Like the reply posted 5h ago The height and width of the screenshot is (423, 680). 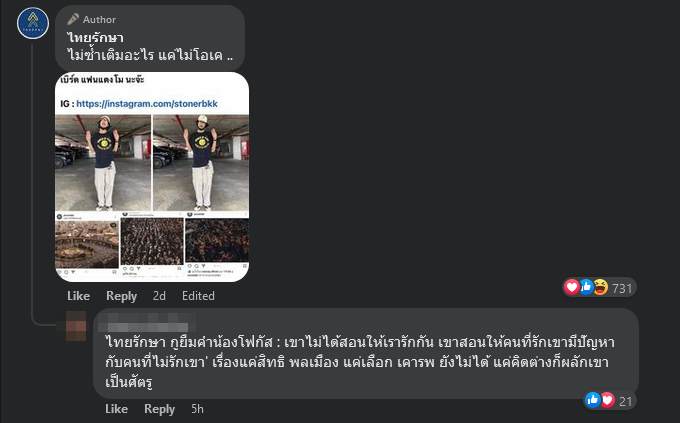point(116,409)
